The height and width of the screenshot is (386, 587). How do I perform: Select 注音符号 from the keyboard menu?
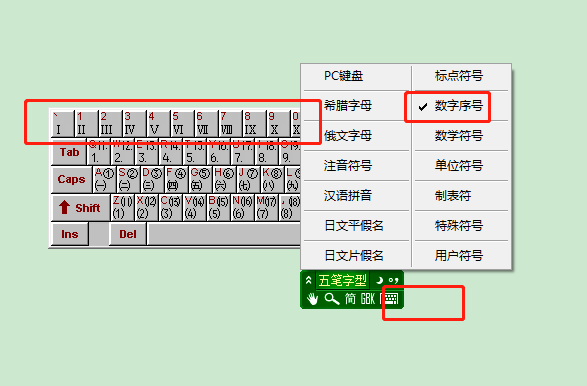click(x=356, y=165)
